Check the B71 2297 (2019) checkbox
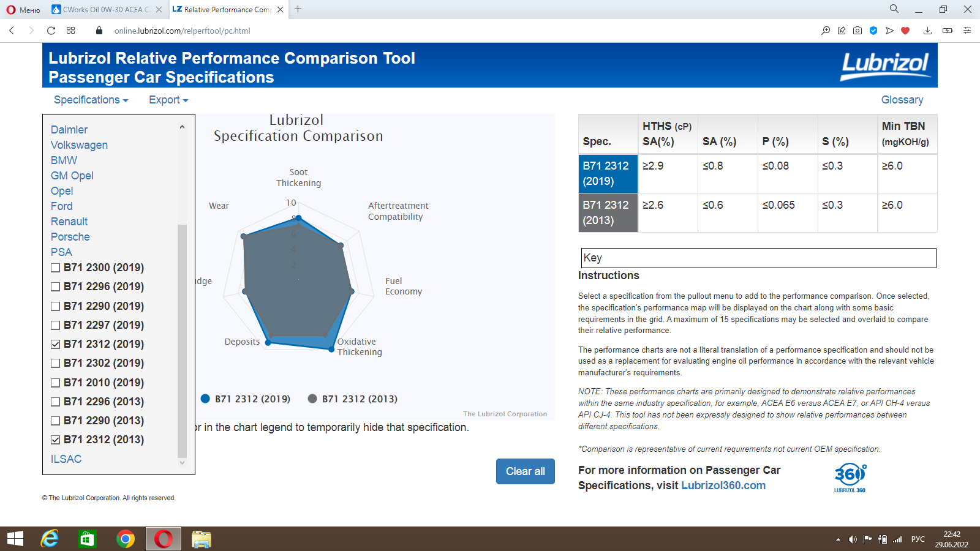Viewport: 980px width, 551px height. click(56, 325)
